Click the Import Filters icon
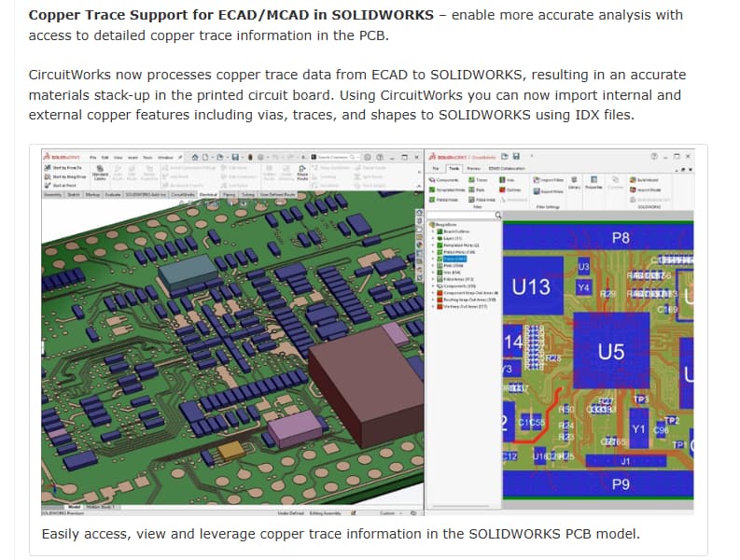Screen dimensions: 740x560 (546, 178)
